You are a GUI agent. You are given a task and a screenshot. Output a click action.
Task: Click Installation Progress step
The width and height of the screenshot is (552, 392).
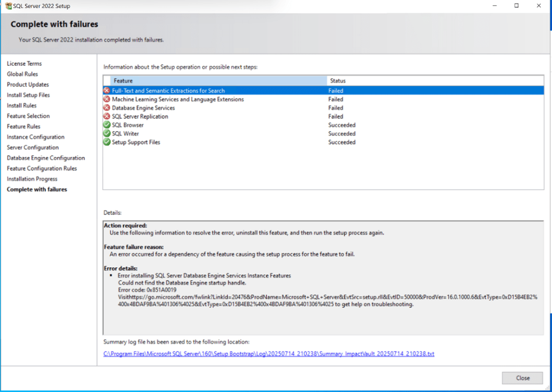coord(32,179)
